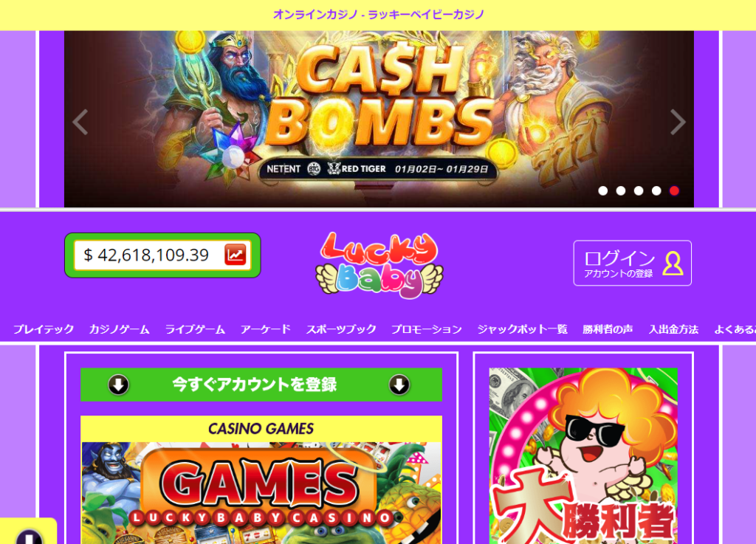The image size is (756, 544).
Task: Open the ジャックポット一覧 menu item
Action: (522, 329)
